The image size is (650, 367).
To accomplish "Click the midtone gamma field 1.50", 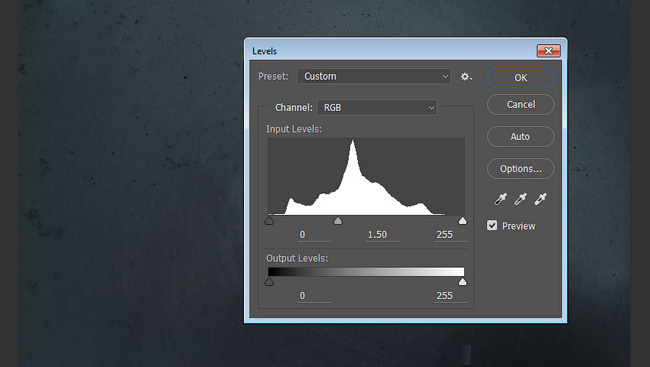I will pyautogui.click(x=382, y=235).
